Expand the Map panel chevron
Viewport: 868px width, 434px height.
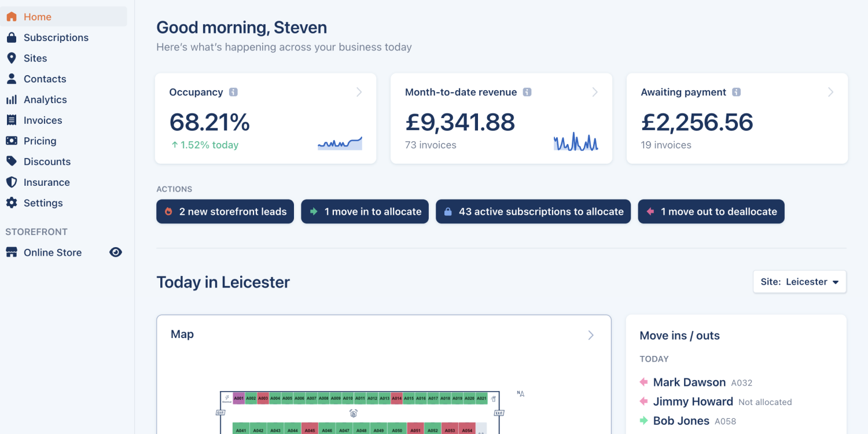coord(591,335)
